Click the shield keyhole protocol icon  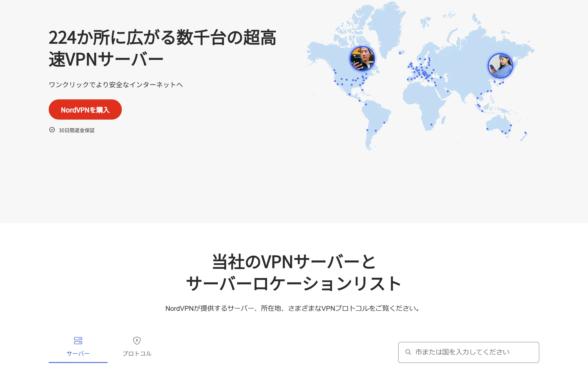point(137,340)
